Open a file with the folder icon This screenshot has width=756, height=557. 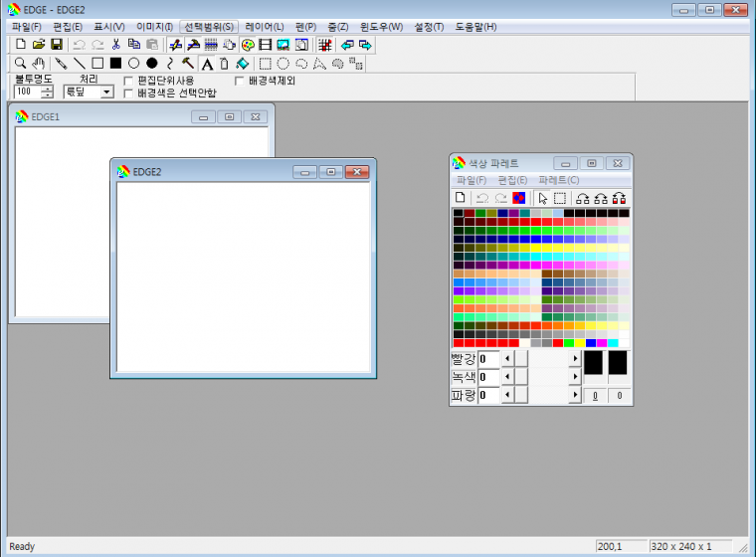pos(39,45)
